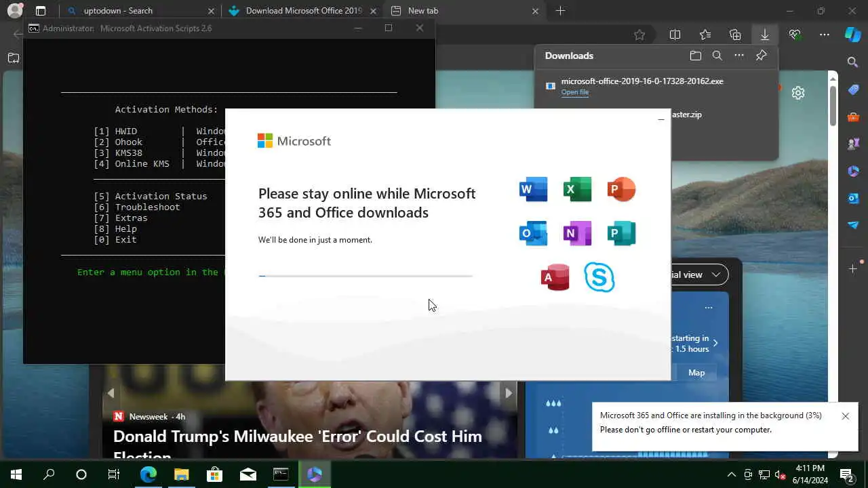Click the Microsoft logo in installer window

coord(294,141)
